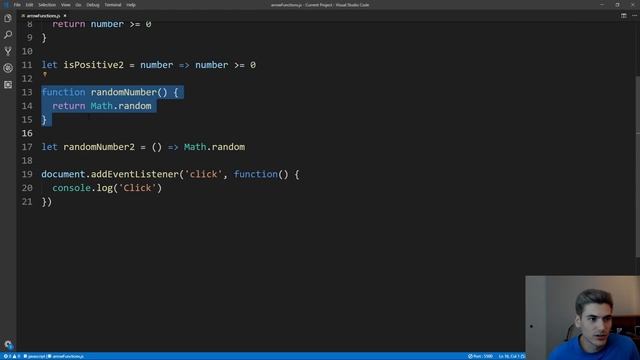Viewport: 640px width, 360px height.
Task: Click the unsaved dot on arrowFunctions.js tab
Action: (65, 16)
